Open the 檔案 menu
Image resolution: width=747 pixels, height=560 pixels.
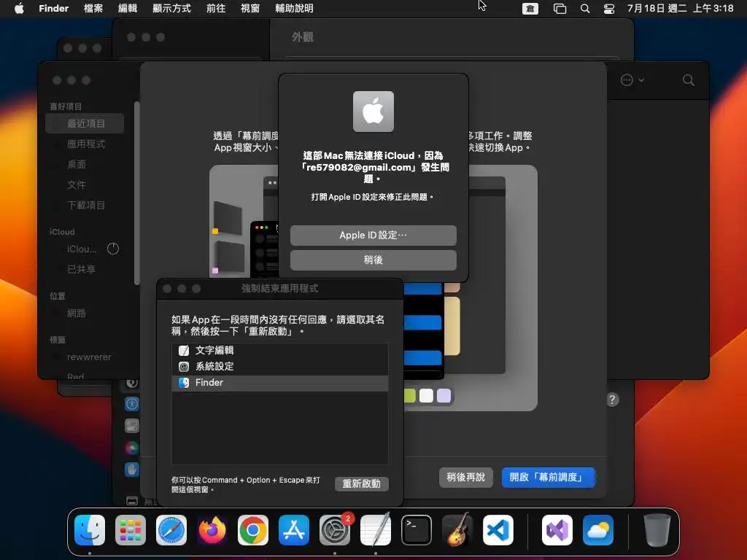pos(93,8)
